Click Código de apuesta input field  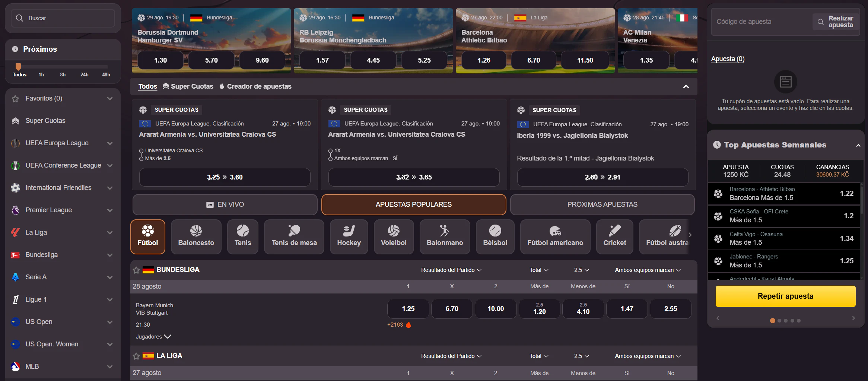762,22
